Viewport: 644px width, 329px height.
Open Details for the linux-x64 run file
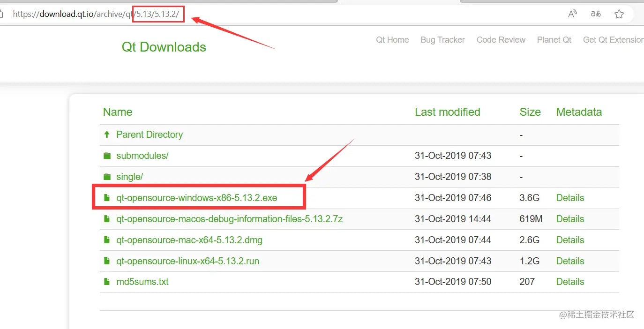570,261
